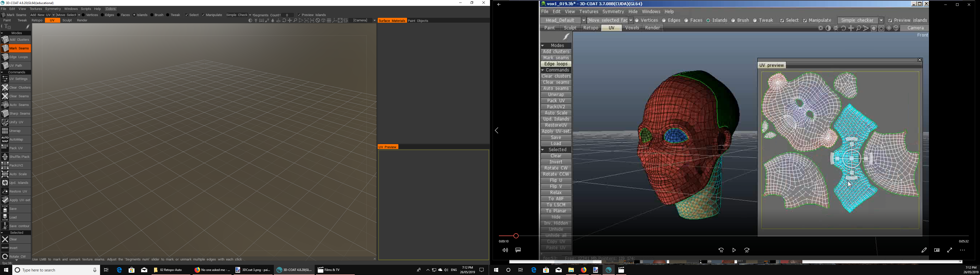Click the grid icon in viewport toolbar

pyautogui.click(x=329, y=21)
